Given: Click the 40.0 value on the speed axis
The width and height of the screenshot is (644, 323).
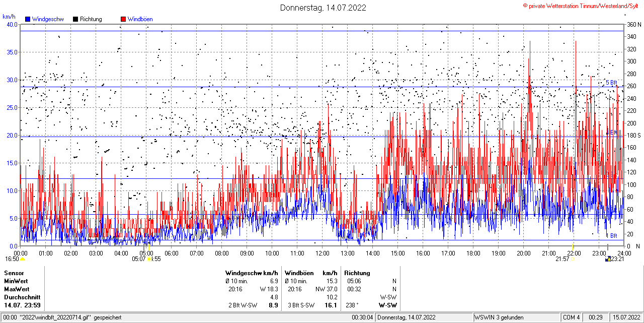Looking at the screenshot, I should click(x=12, y=25).
